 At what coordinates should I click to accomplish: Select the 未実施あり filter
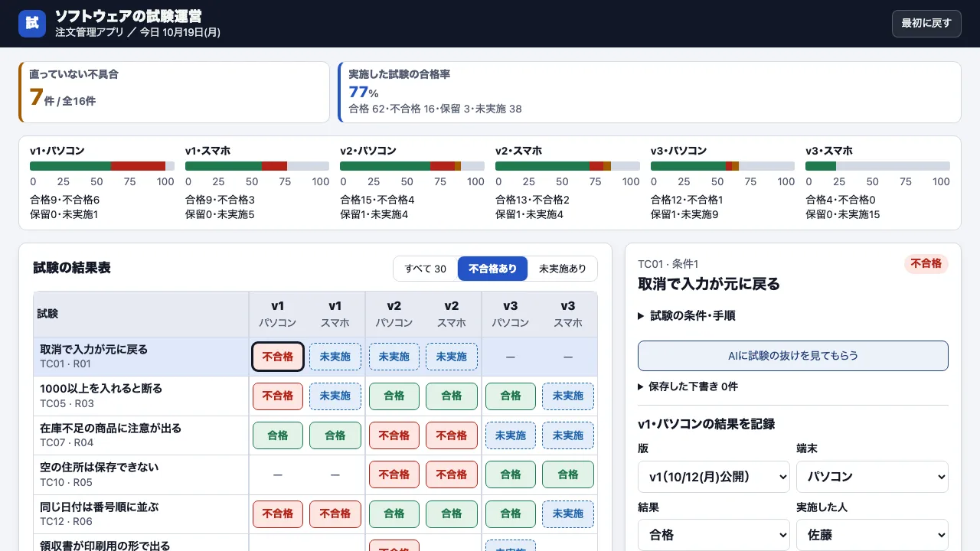563,269
